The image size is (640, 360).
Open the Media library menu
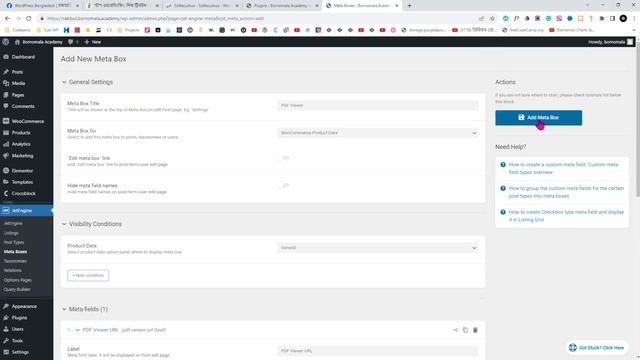[x=18, y=83]
